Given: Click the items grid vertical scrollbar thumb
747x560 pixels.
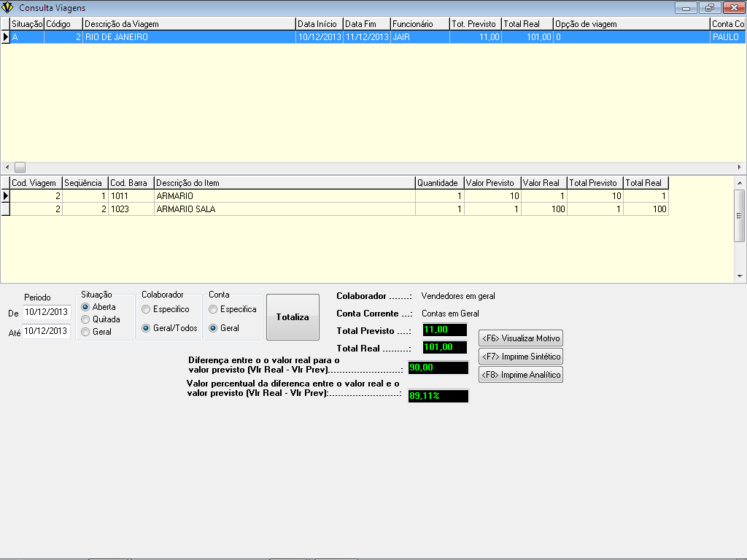Looking at the screenshot, I should [x=740, y=216].
